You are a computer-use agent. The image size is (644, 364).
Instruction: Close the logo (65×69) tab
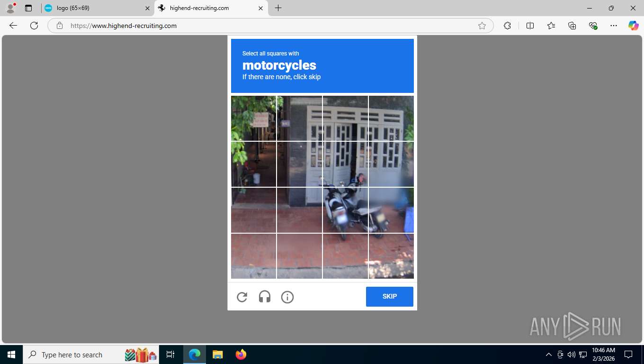point(147,8)
